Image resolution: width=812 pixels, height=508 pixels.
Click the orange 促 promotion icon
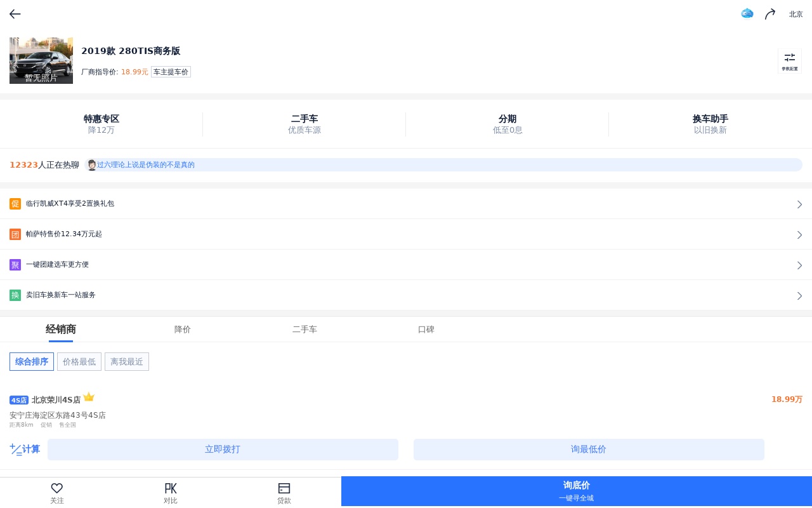(15, 204)
